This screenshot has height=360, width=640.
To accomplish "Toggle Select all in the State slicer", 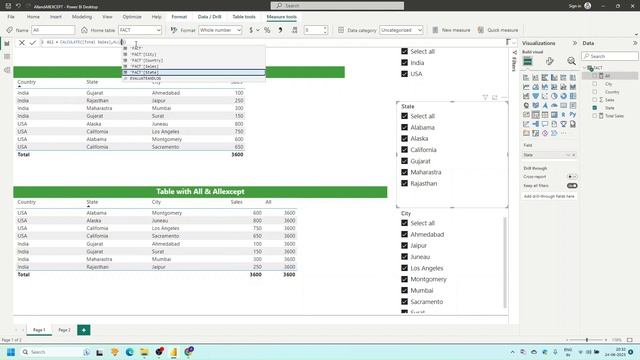I will coord(404,116).
